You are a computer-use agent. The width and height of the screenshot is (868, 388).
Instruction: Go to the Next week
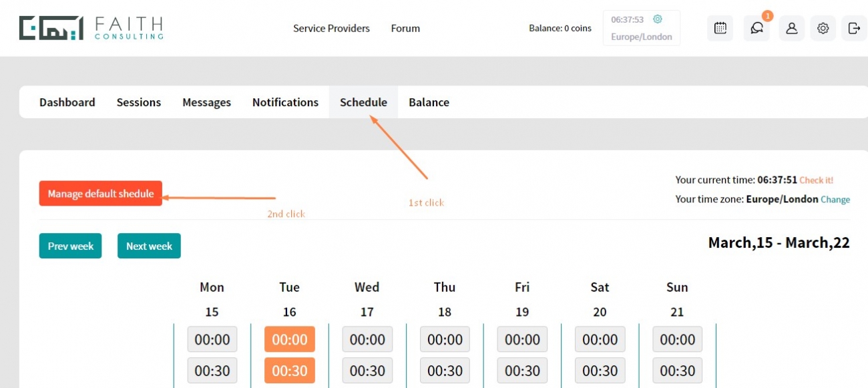pyautogui.click(x=149, y=246)
